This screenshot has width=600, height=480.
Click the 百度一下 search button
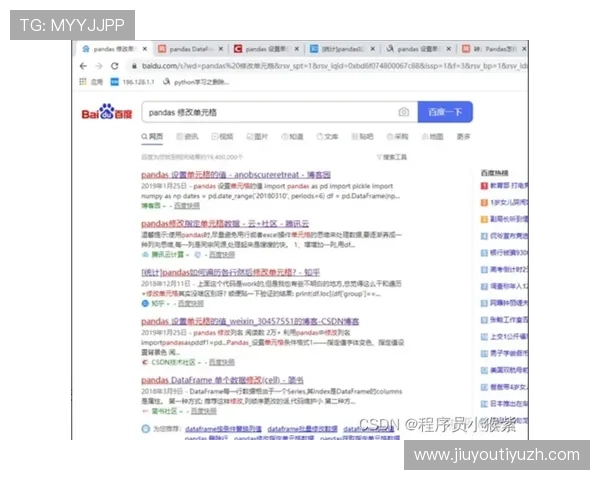[x=445, y=112]
